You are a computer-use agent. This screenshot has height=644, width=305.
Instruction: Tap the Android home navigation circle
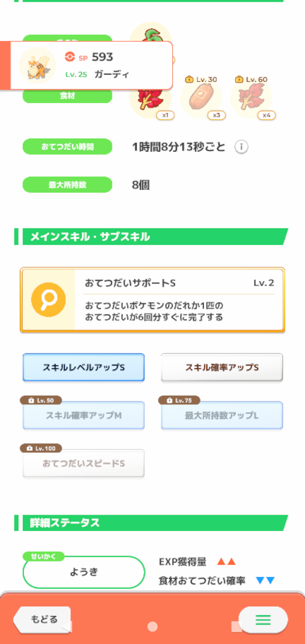click(x=152, y=626)
